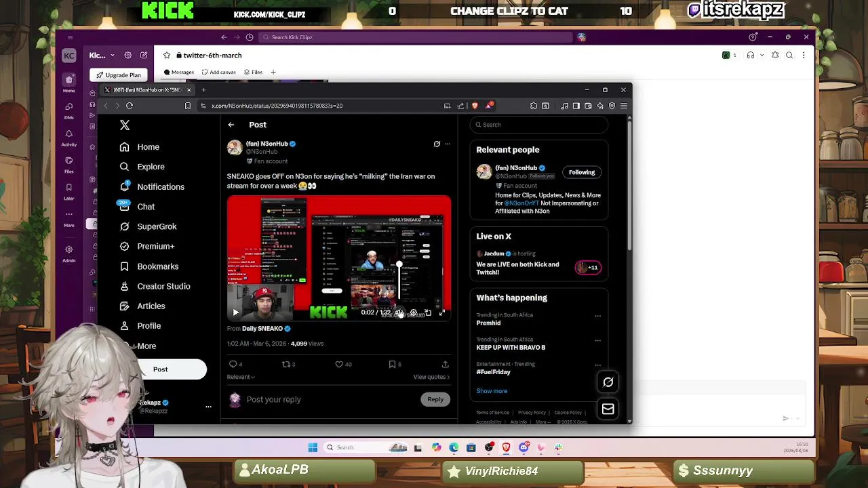Open more options for KEEP UP WITH BRAVO B
The width and height of the screenshot is (868, 488).
(x=597, y=340)
